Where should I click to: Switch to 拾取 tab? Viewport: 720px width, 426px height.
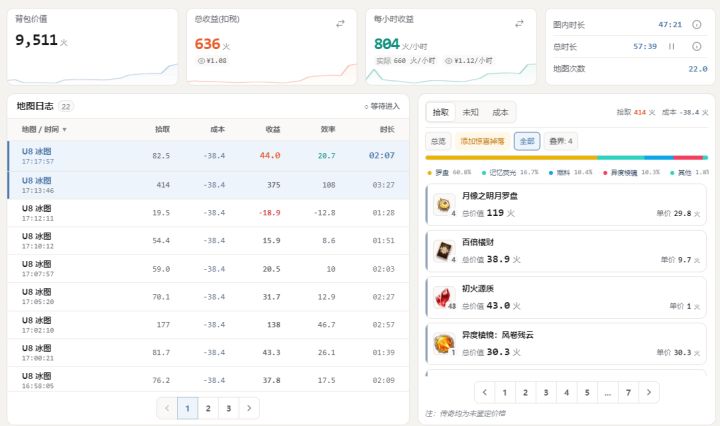click(x=440, y=112)
